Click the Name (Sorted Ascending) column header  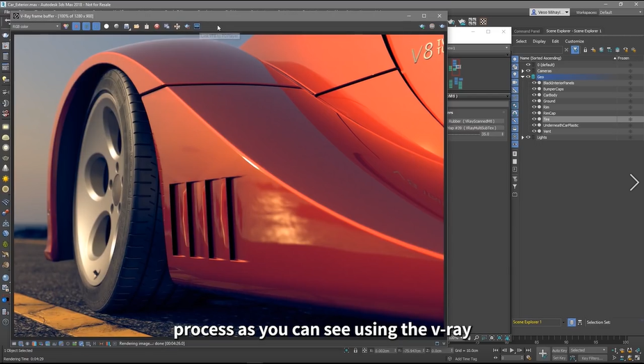click(540, 58)
